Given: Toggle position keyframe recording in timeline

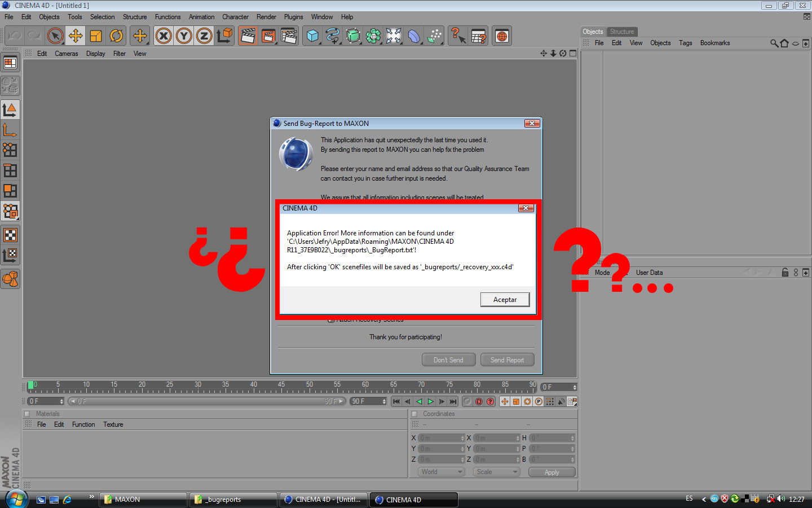Looking at the screenshot, I should [x=505, y=401].
